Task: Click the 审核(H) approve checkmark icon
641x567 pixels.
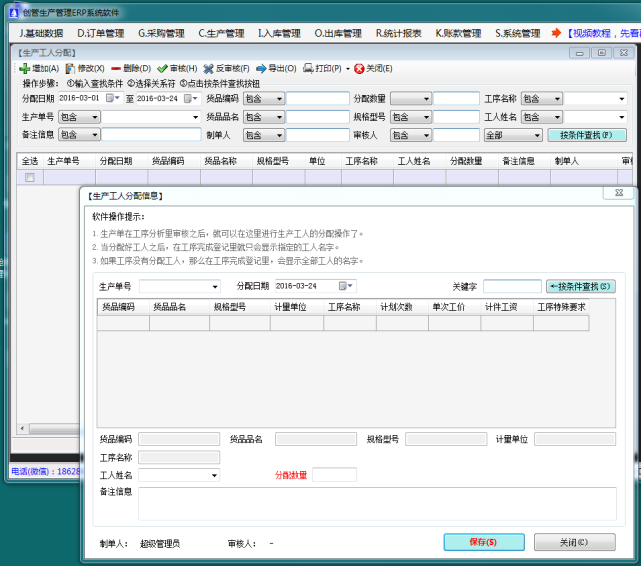Action: tap(162, 69)
